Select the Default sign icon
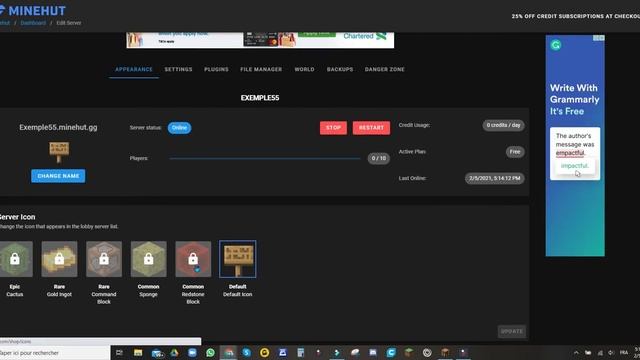The width and height of the screenshot is (640, 360). coord(238,259)
